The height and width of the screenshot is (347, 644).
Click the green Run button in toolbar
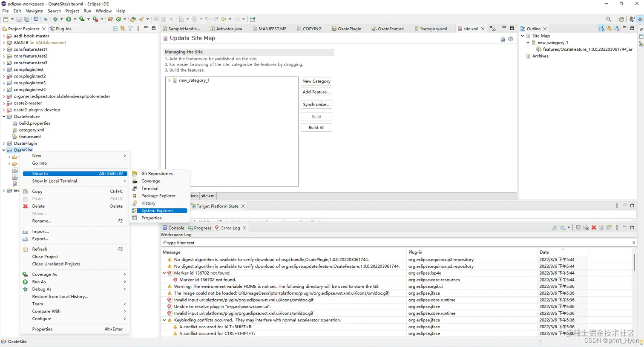69,19
